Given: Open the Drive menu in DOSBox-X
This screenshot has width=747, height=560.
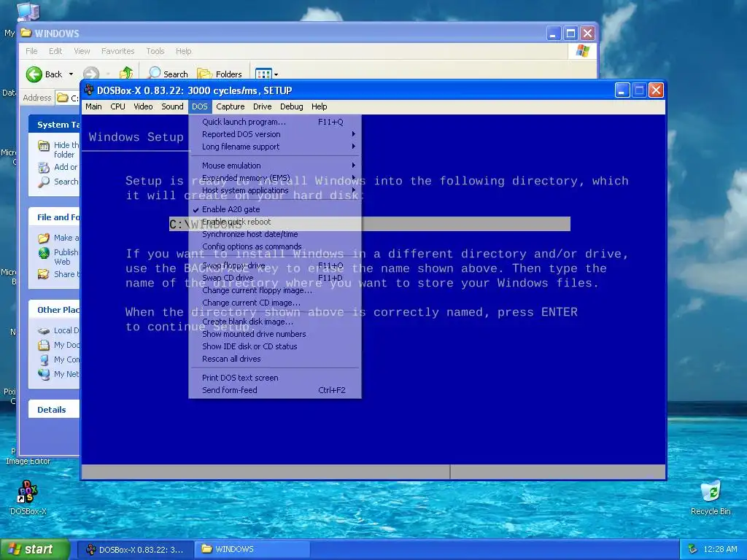Looking at the screenshot, I should tap(262, 106).
